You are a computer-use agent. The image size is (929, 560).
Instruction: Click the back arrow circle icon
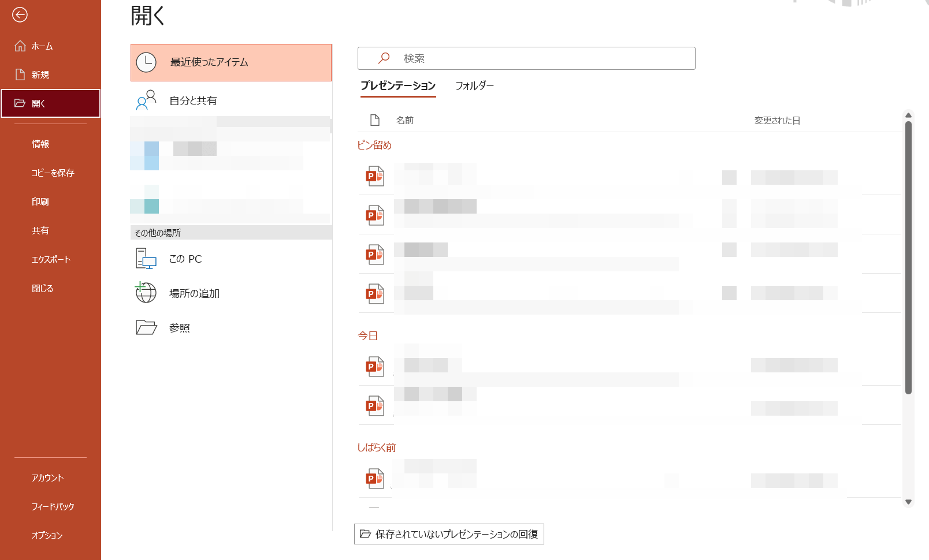point(20,15)
